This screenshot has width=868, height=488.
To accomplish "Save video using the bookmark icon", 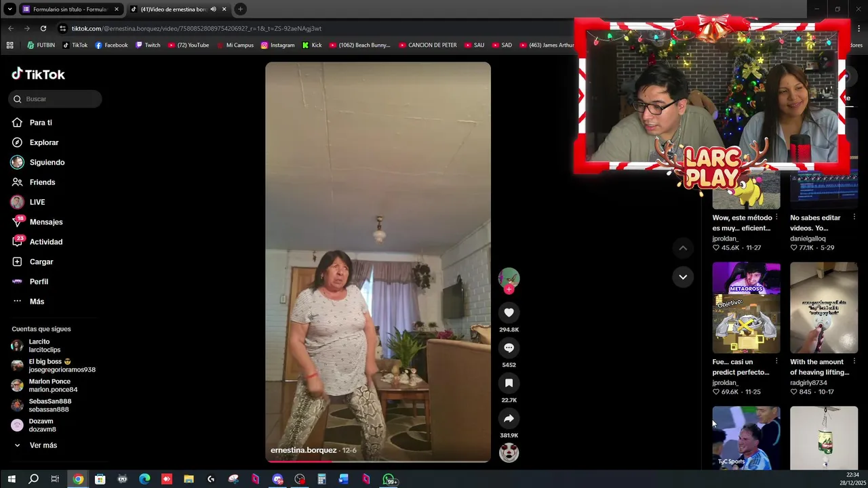I will click(x=509, y=383).
